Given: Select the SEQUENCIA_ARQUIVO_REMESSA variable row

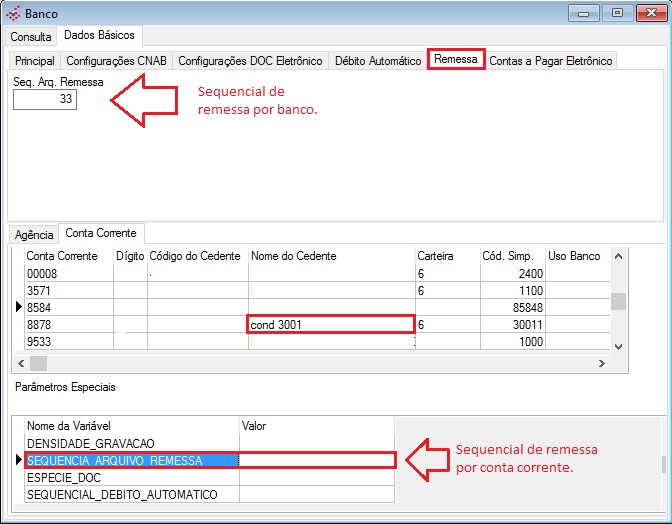Looking at the screenshot, I should coord(130,461).
